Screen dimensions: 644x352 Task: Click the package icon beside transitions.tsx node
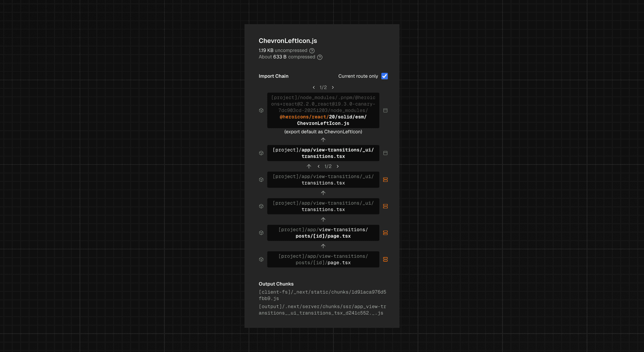click(x=261, y=153)
